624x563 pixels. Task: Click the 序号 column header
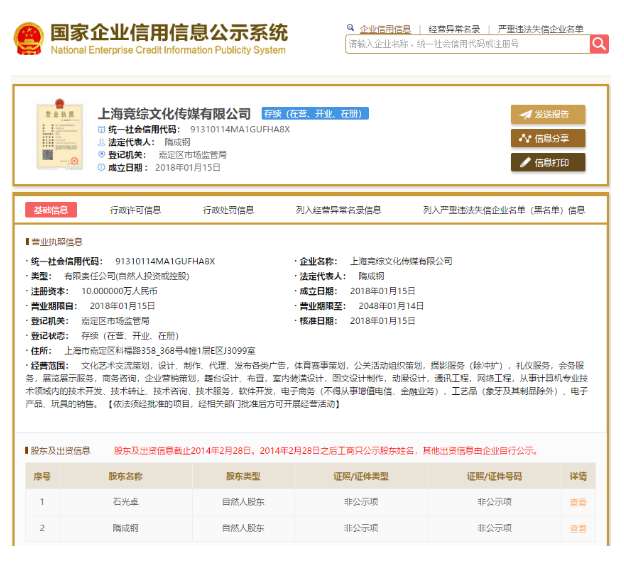point(42,476)
